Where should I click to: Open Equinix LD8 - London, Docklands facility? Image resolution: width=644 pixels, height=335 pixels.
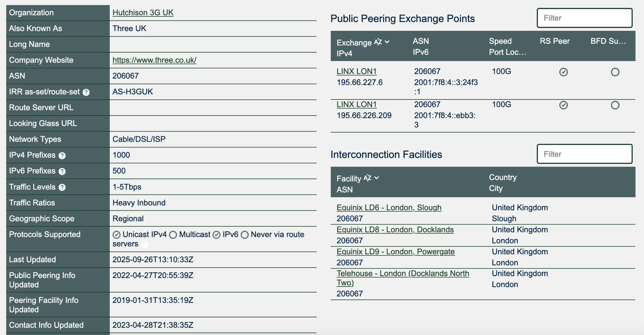coord(395,230)
